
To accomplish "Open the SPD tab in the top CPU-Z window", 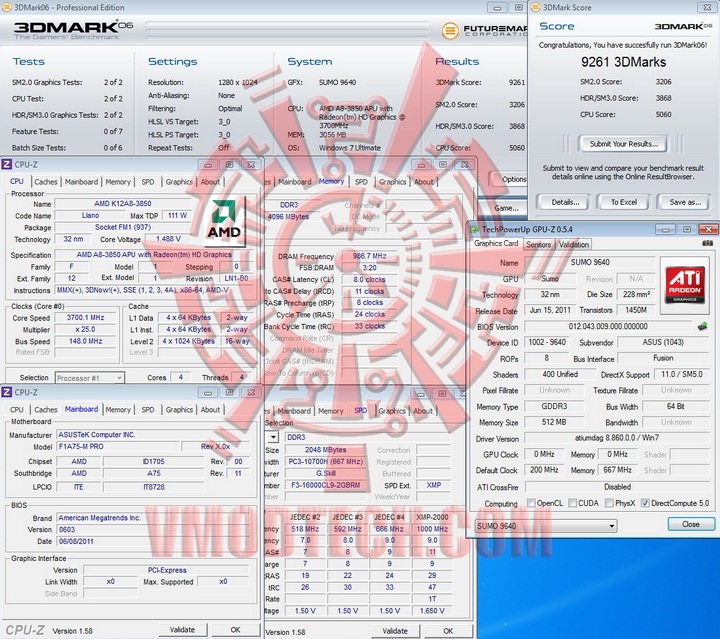I will click(148, 182).
